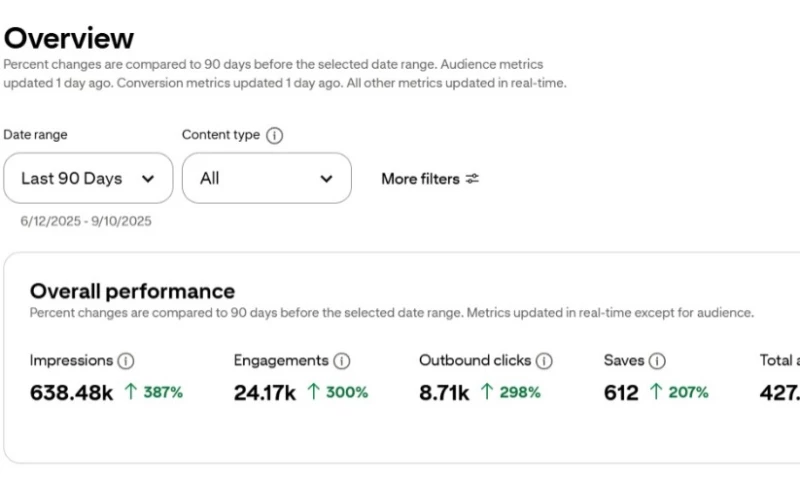Click the green arrow beside 207%
This screenshot has width=800, height=480.
(x=656, y=392)
